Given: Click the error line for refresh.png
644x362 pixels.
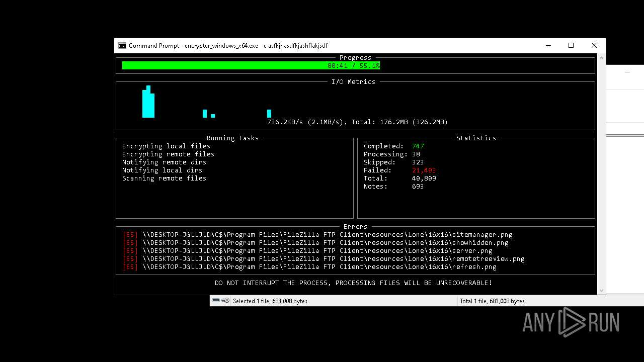Looking at the screenshot, I should tap(309, 267).
